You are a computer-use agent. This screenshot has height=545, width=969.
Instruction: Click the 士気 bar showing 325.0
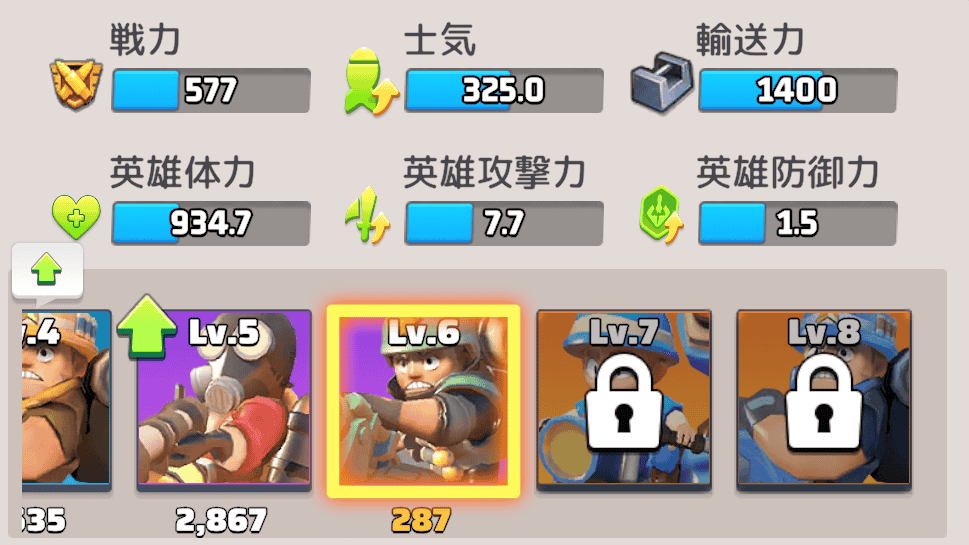[x=504, y=90]
